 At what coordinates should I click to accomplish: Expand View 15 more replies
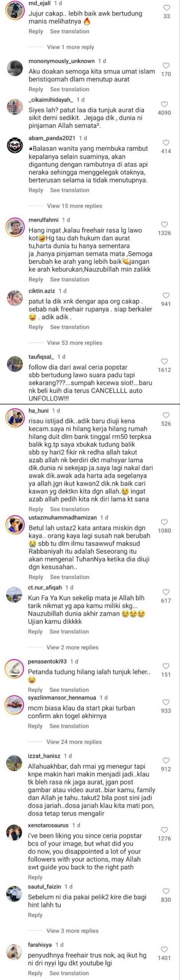point(74,206)
